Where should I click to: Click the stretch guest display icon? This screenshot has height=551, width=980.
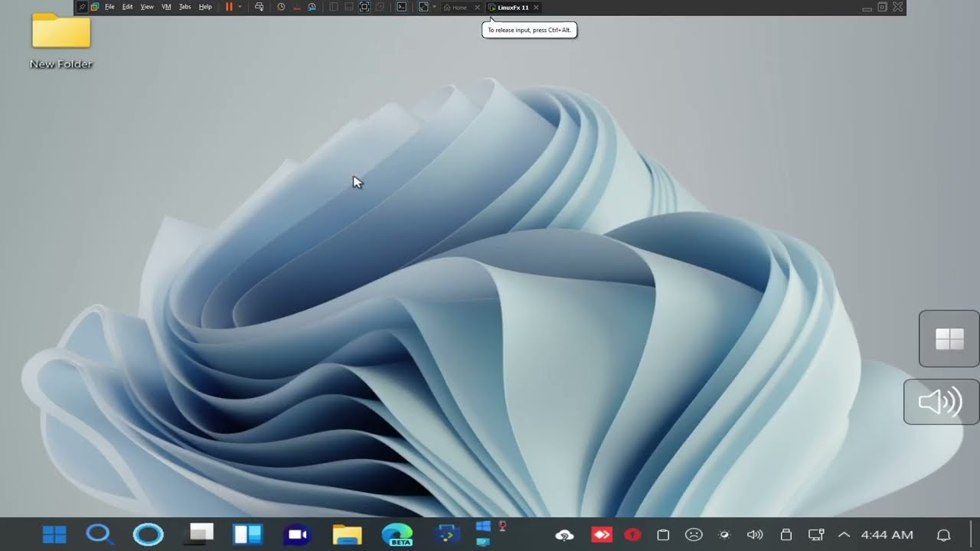423,7
